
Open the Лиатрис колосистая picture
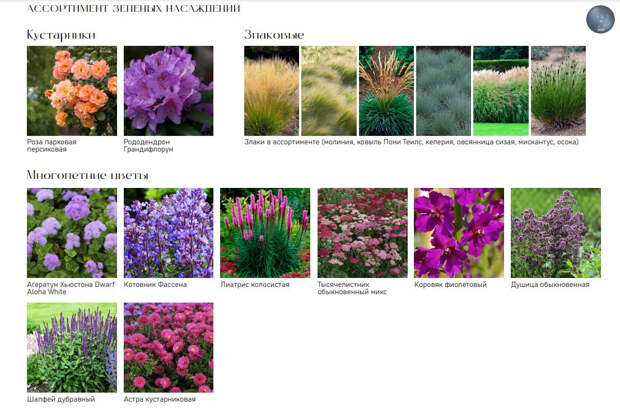click(265, 233)
